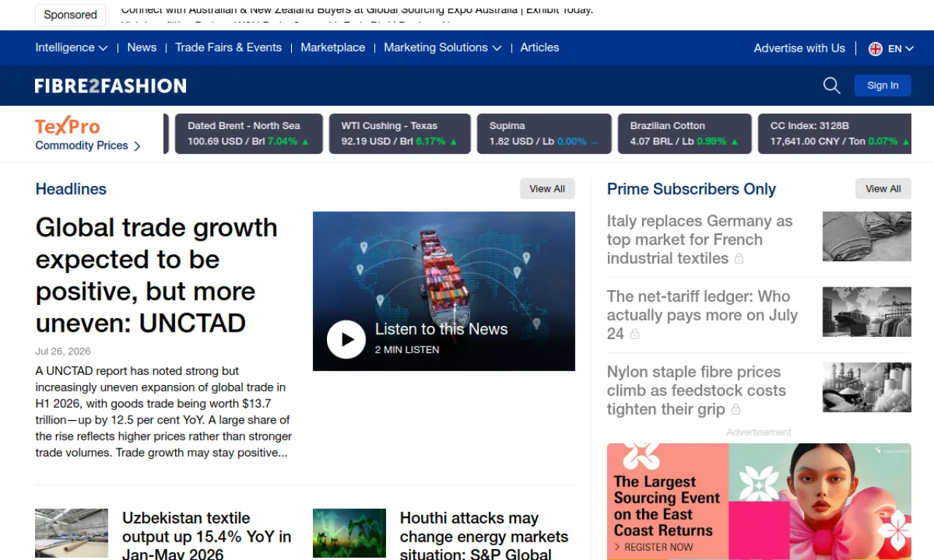
Task: Click the sponsored Global Sourcing Expo text
Action: pyautogui.click(x=357, y=10)
